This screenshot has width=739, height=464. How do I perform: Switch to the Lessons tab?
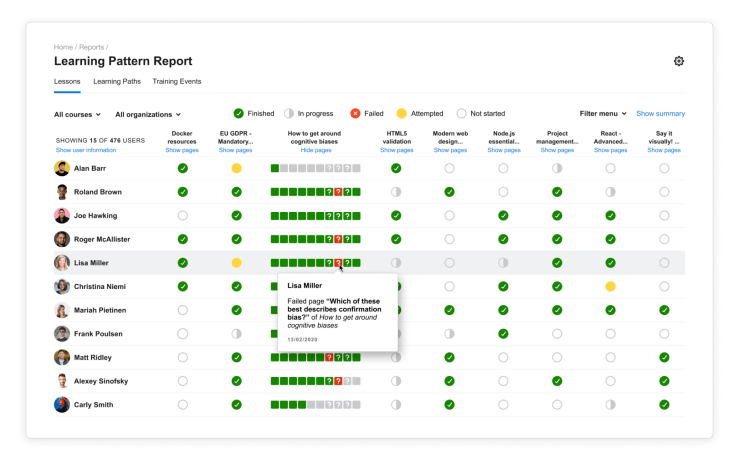point(67,81)
